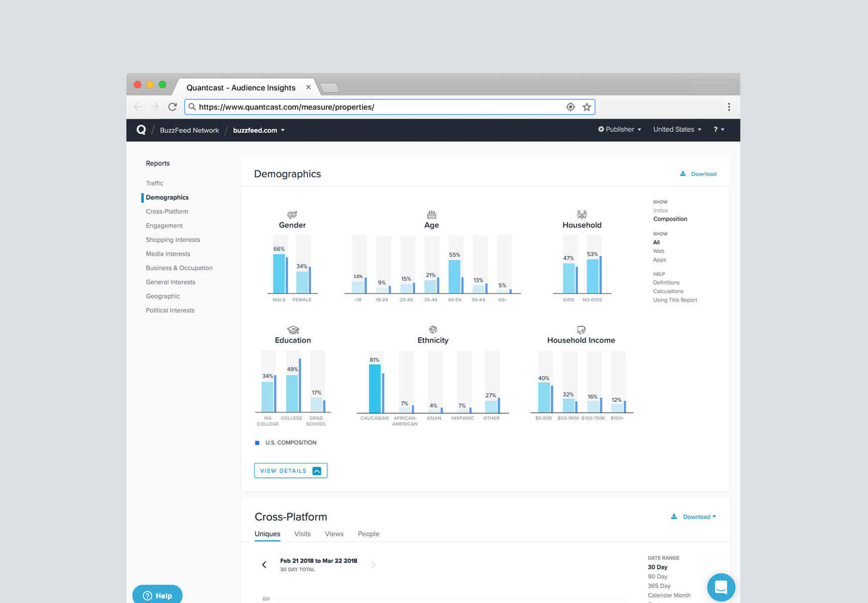The width and height of the screenshot is (868, 603).
Task: Switch to the People tab
Action: pyautogui.click(x=368, y=534)
